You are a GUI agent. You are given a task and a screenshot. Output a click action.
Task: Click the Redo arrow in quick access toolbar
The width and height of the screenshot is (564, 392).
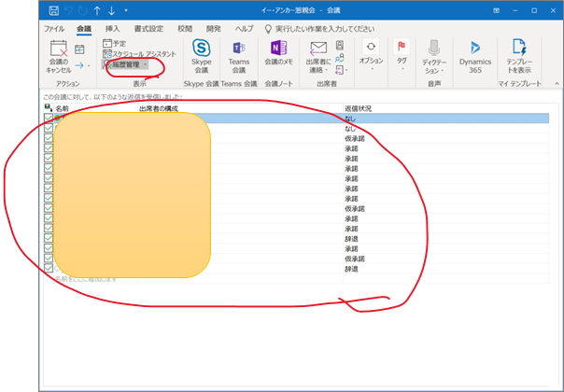tap(83, 11)
